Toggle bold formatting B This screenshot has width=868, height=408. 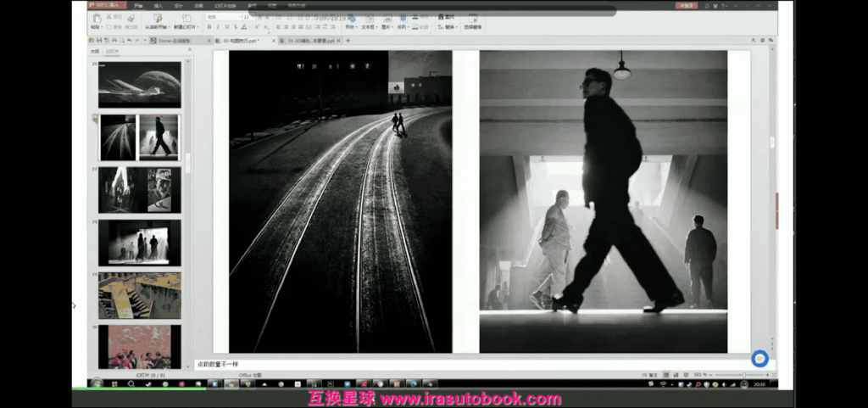click(209, 26)
